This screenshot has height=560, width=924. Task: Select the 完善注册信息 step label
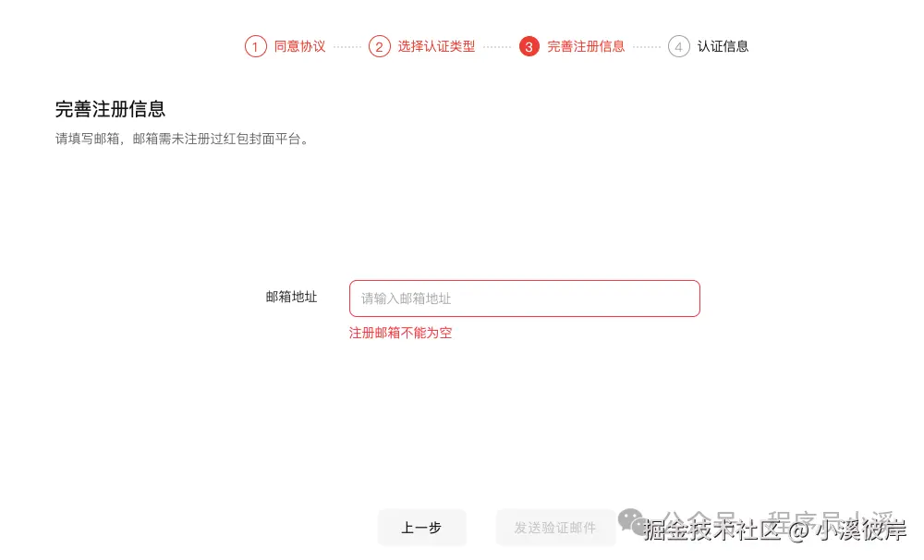click(586, 45)
